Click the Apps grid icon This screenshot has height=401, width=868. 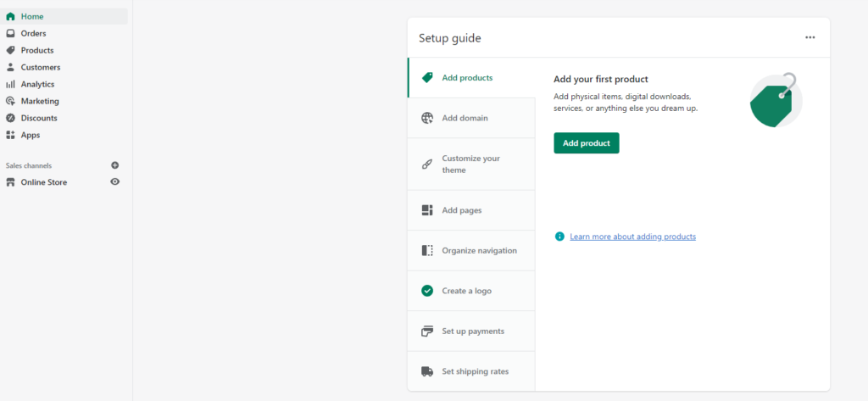click(x=10, y=135)
